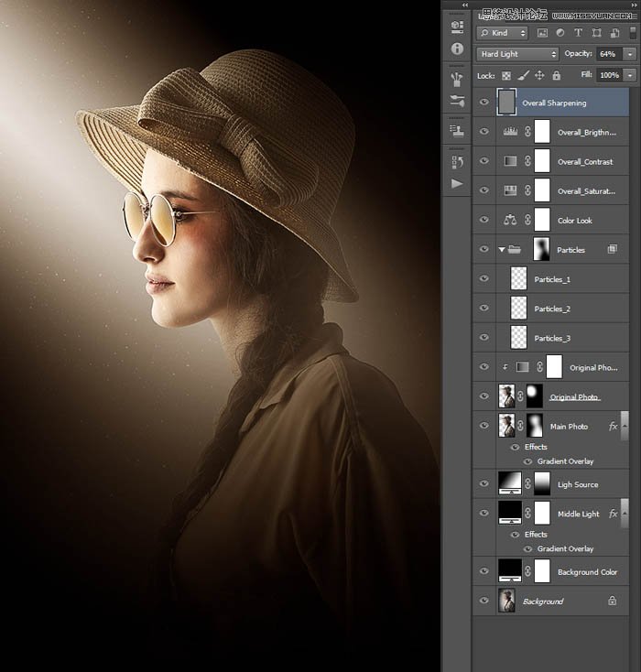Click the Fill percentage field
641x672 pixels.
[x=607, y=75]
